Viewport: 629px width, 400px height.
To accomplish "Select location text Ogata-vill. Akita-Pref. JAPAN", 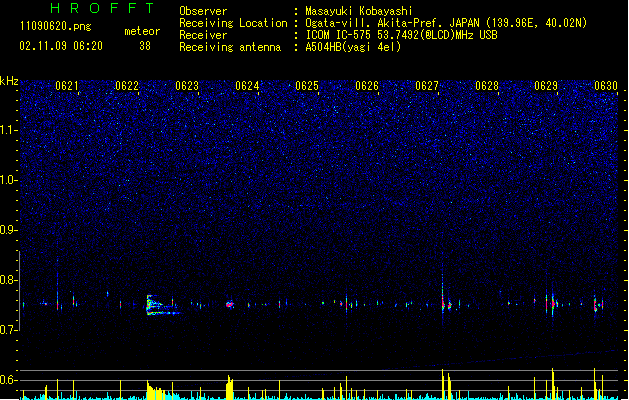I will (392, 23).
